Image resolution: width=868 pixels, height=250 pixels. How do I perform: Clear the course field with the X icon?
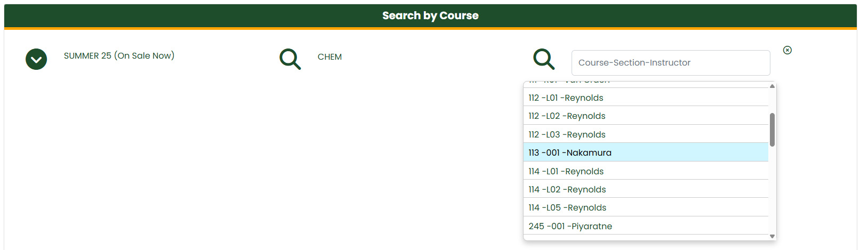click(x=787, y=50)
